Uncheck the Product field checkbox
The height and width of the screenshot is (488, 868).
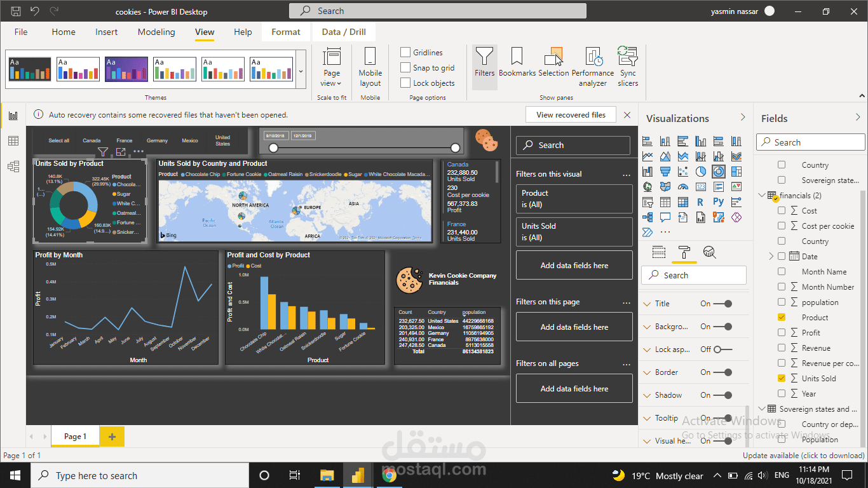coord(782,317)
